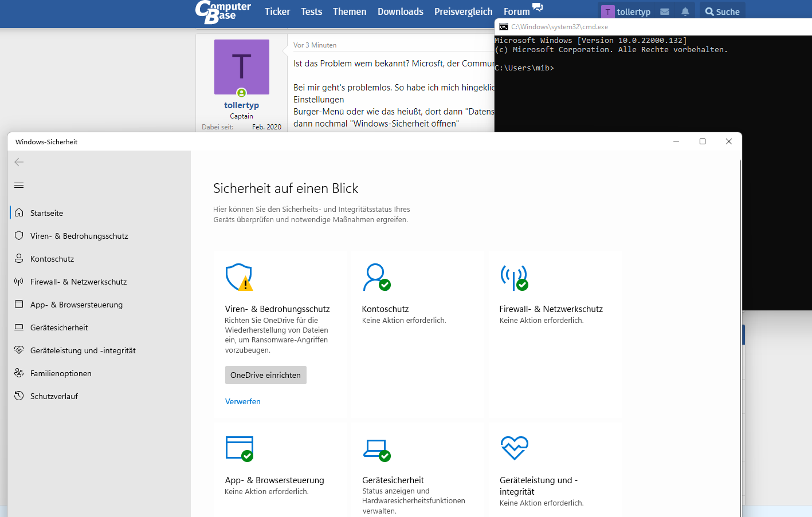The image size is (812, 517).
Task: Select Schutzverlauf label in the sidebar
Action: coord(54,396)
